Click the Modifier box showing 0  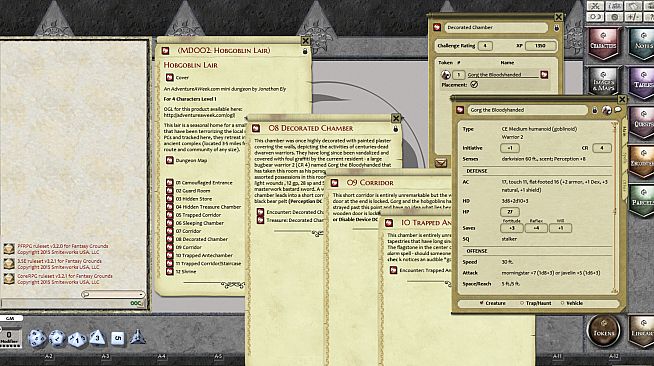coord(9,335)
